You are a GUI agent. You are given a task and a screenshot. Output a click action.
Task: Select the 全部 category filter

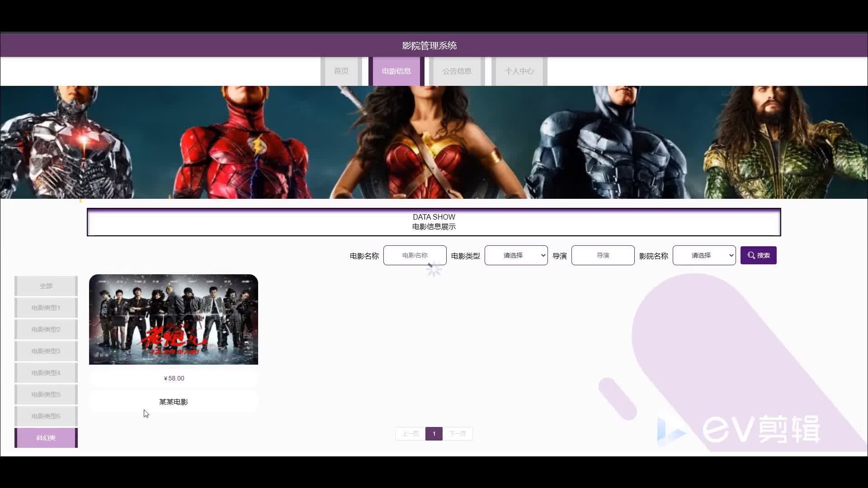(x=46, y=286)
